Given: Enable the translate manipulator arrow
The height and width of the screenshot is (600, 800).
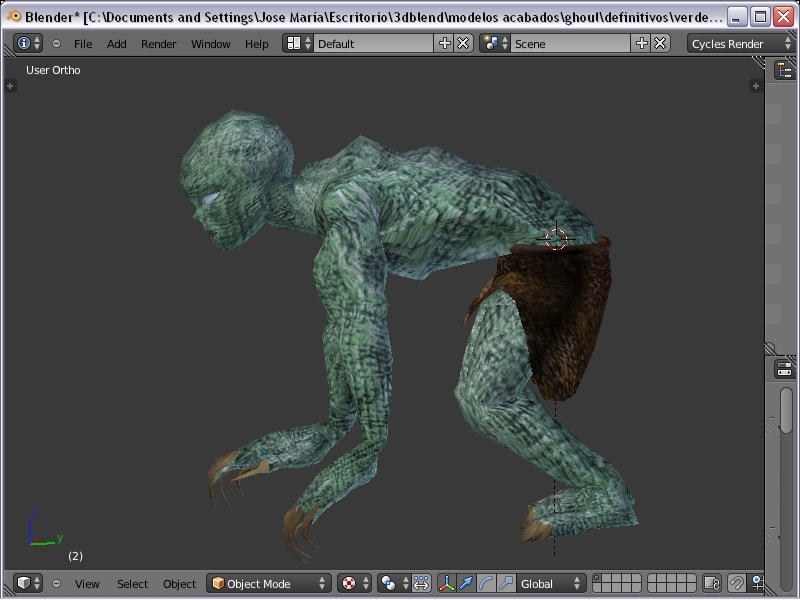Looking at the screenshot, I should pos(466,583).
